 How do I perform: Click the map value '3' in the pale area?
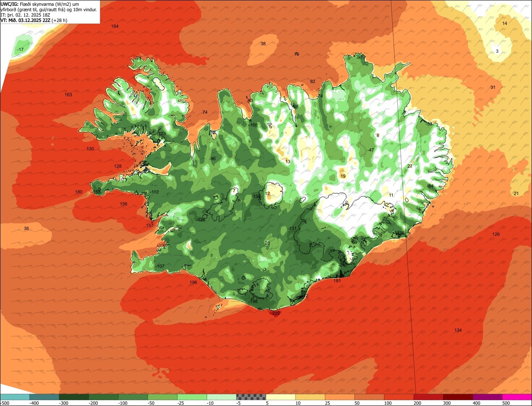pyautogui.click(x=497, y=51)
